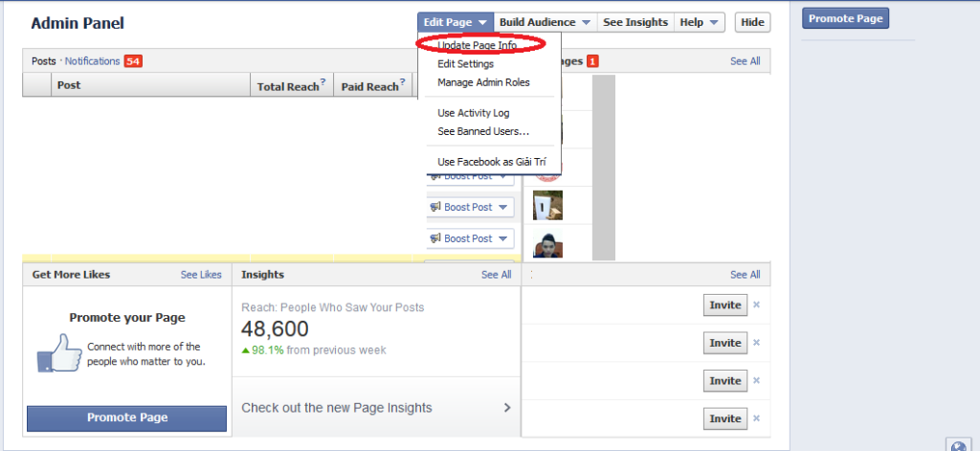Click the chevron beside new Page Insights
The image size is (980, 451).
pyautogui.click(x=507, y=408)
